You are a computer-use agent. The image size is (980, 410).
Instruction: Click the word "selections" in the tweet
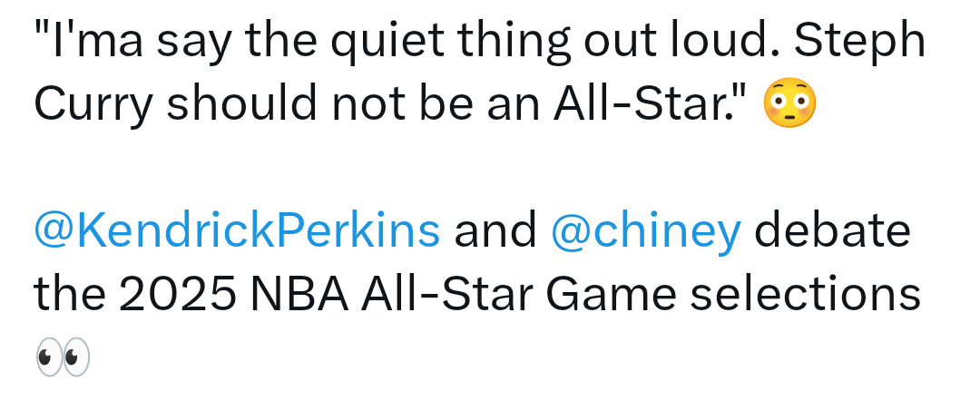805,293
